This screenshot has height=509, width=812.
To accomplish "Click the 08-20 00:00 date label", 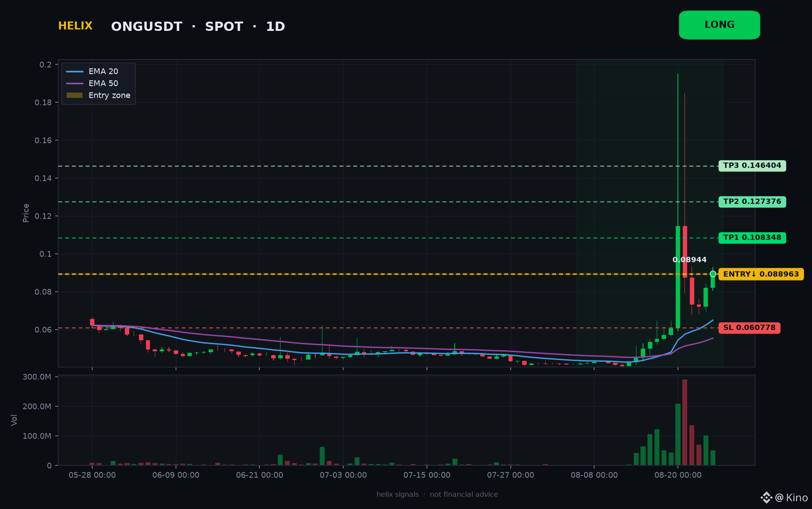I will point(678,475).
